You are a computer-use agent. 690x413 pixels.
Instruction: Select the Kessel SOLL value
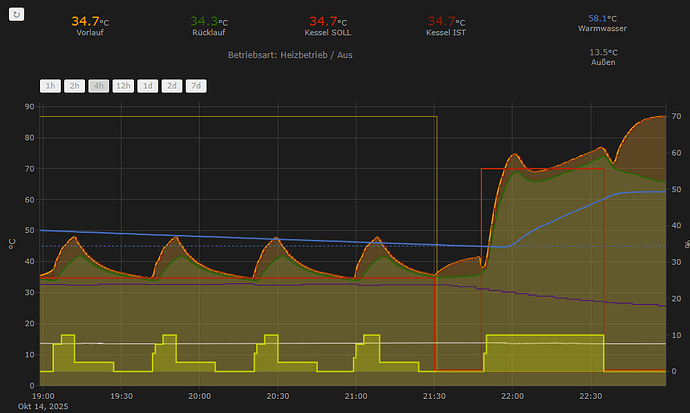[x=328, y=21]
